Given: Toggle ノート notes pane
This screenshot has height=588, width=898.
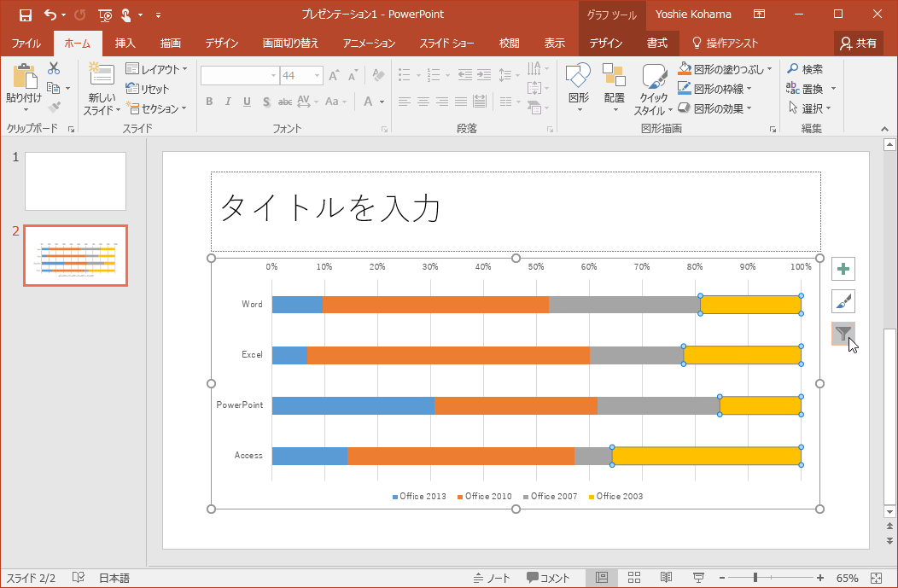Looking at the screenshot, I should (x=493, y=578).
